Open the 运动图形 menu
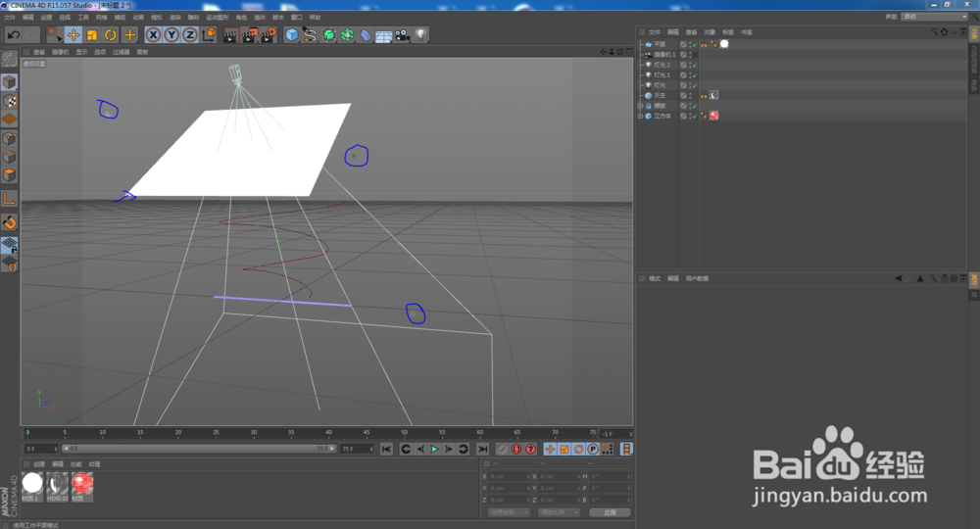The image size is (980, 529). [217, 18]
